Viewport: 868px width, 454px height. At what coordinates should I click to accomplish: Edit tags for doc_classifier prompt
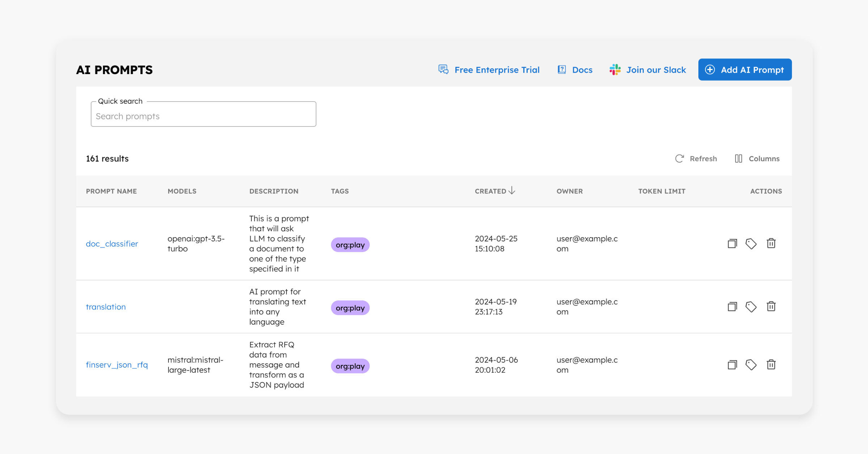(x=751, y=244)
